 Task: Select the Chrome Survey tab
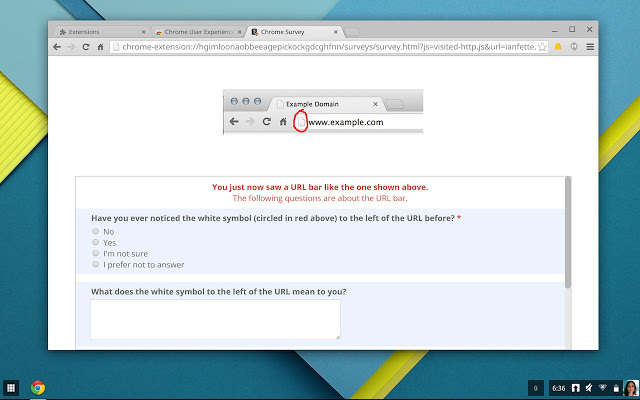(x=295, y=32)
